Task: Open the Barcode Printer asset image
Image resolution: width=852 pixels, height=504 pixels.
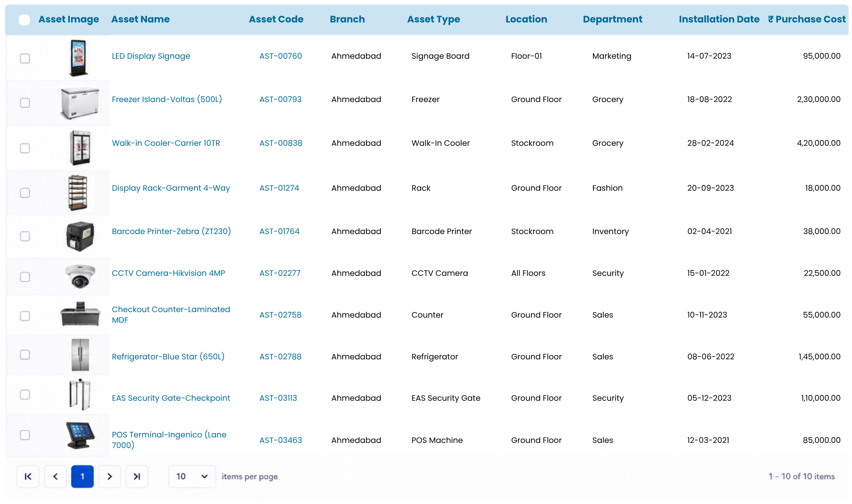Action: (80, 236)
